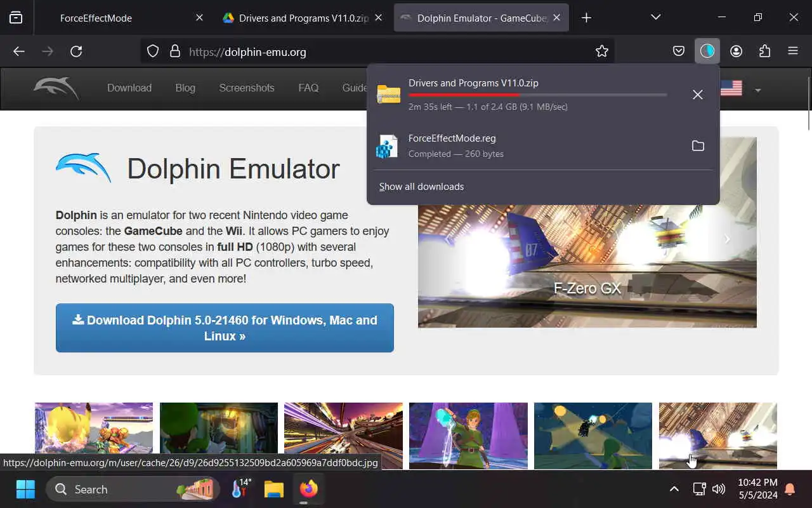Close the ForceEffectMode tab
This screenshot has height=508, width=812.
coord(199,18)
